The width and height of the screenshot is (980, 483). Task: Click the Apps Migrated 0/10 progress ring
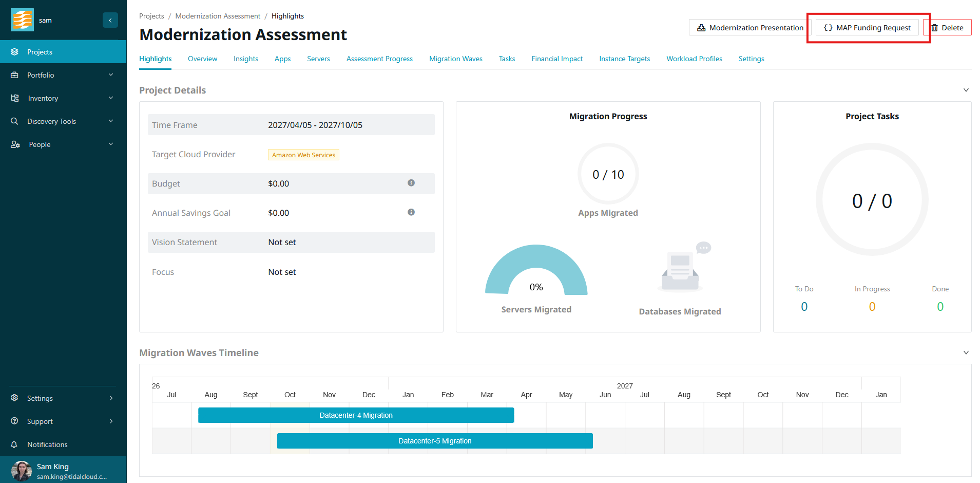point(608,174)
